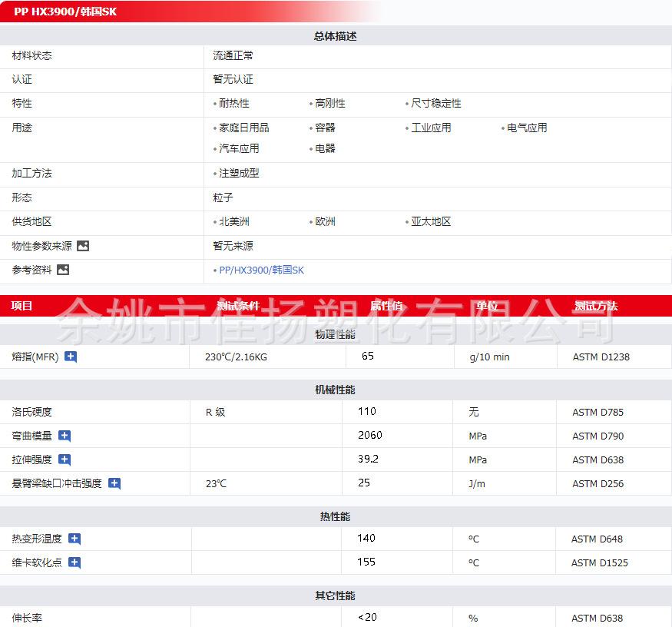Click the image icon beside 参考资料

[63, 270]
